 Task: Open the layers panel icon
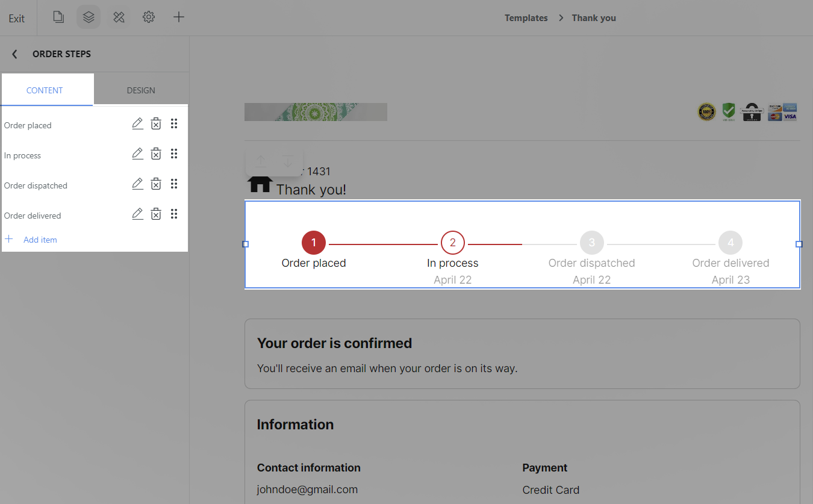point(89,17)
